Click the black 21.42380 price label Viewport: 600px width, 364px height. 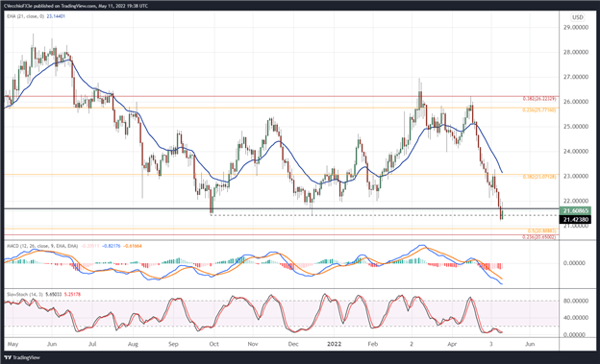(x=576, y=220)
